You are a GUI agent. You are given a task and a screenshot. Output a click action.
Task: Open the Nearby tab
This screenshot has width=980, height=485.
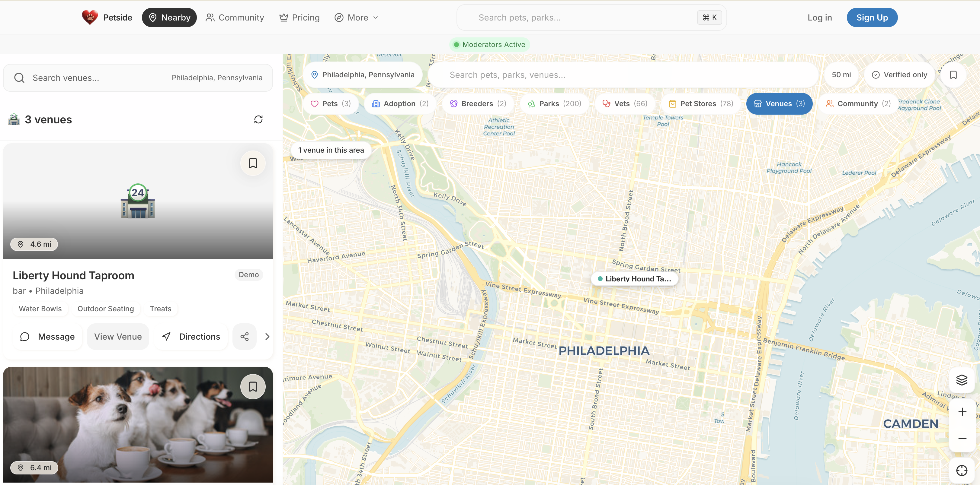[169, 17]
